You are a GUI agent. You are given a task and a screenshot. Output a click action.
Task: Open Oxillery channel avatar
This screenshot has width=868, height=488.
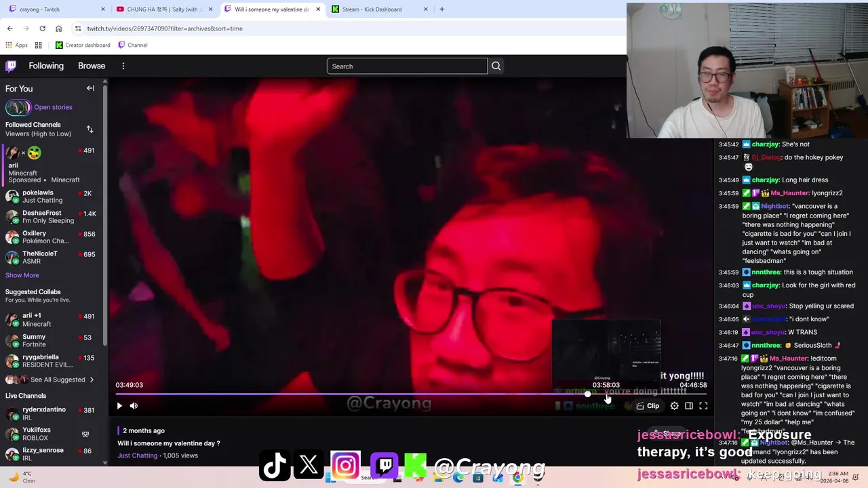coord(12,237)
